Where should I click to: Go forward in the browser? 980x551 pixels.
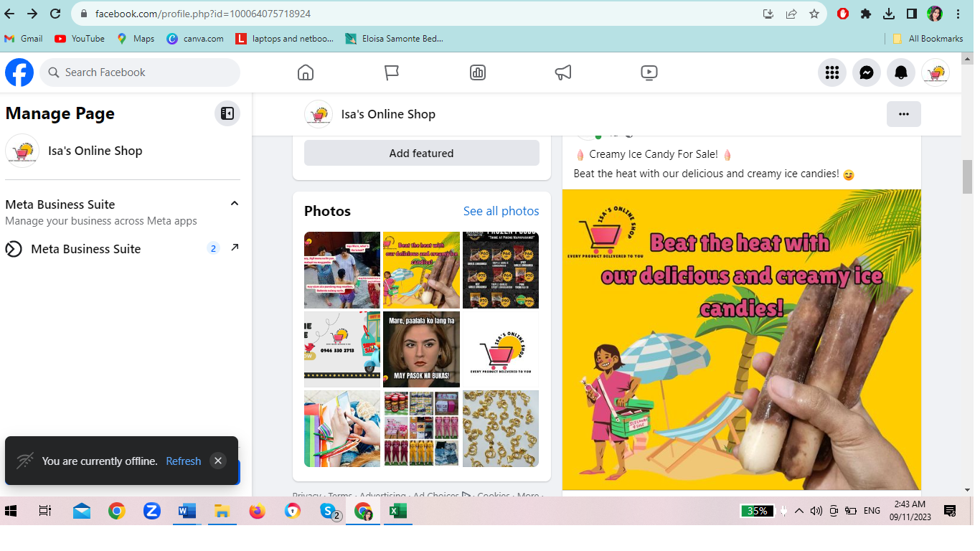32,14
